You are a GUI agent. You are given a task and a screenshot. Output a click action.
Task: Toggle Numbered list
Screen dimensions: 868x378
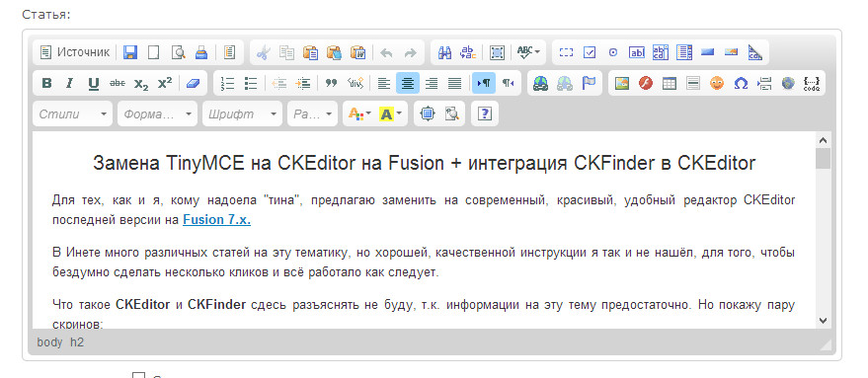(227, 83)
